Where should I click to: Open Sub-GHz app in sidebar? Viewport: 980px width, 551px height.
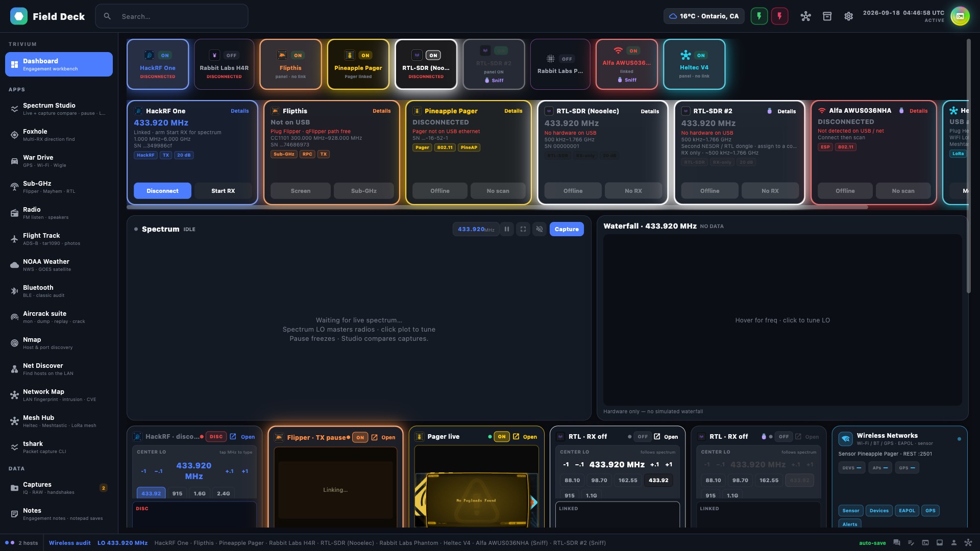click(59, 187)
